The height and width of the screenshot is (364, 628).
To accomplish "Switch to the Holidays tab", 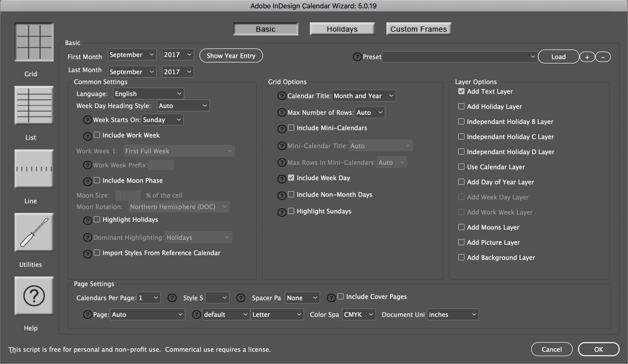I will 342,29.
